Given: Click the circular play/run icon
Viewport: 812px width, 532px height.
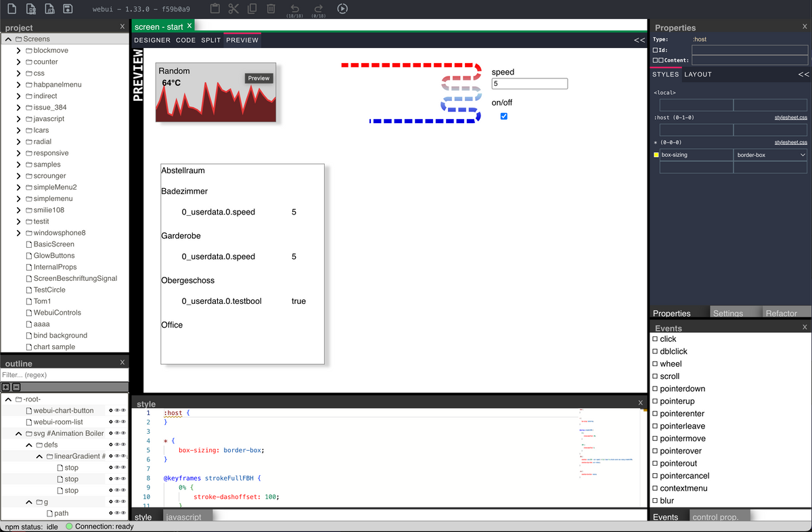Looking at the screenshot, I should click(x=342, y=9).
